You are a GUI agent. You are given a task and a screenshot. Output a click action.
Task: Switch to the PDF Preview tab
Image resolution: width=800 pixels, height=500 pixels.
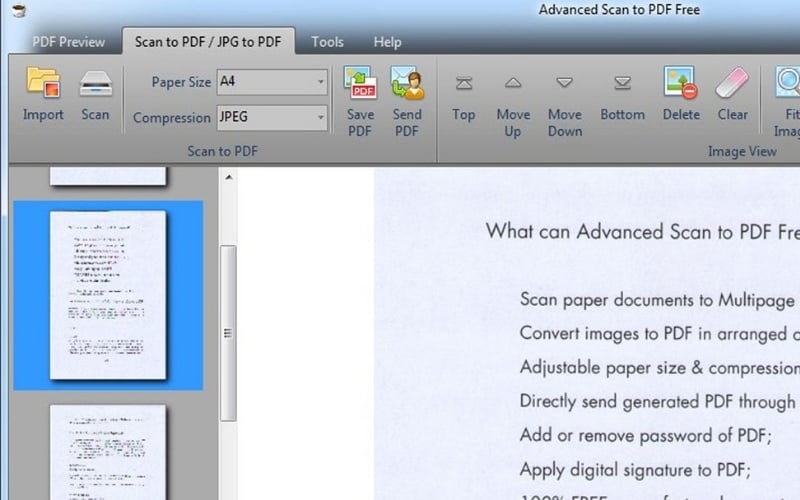pyautogui.click(x=68, y=42)
